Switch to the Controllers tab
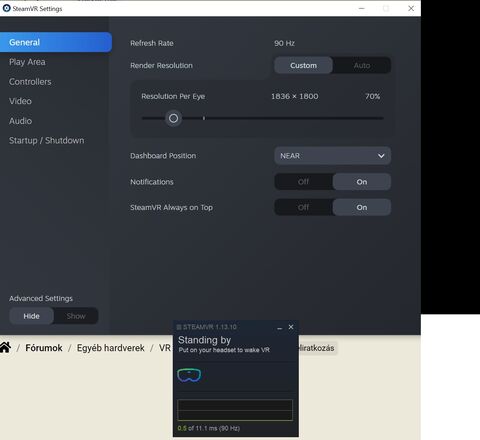This screenshot has width=480, height=440. [30, 82]
